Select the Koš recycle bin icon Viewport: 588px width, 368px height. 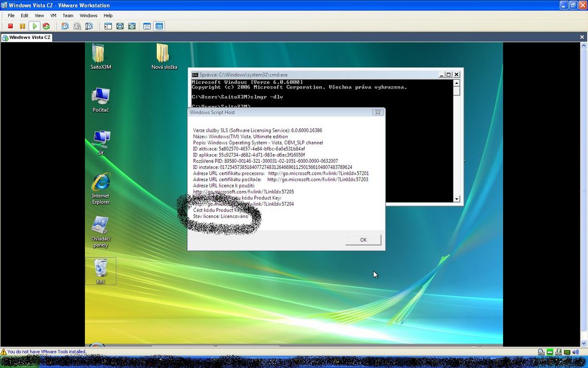(100, 271)
